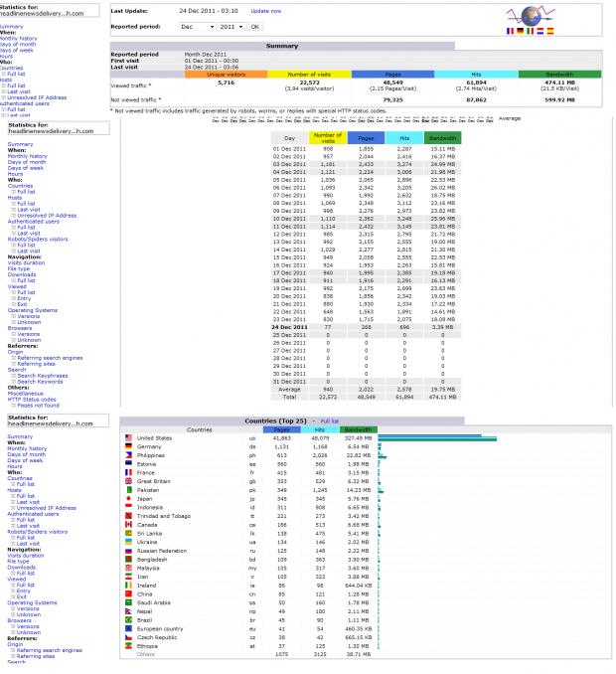The width and height of the screenshot is (616, 674).
Task: Click the Ethiopia flag icon
Action: point(128,645)
